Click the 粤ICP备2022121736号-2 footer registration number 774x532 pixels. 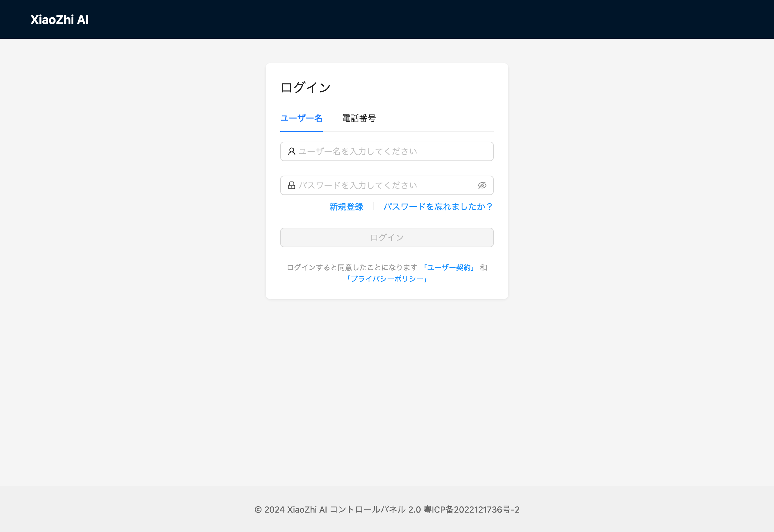(x=471, y=510)
